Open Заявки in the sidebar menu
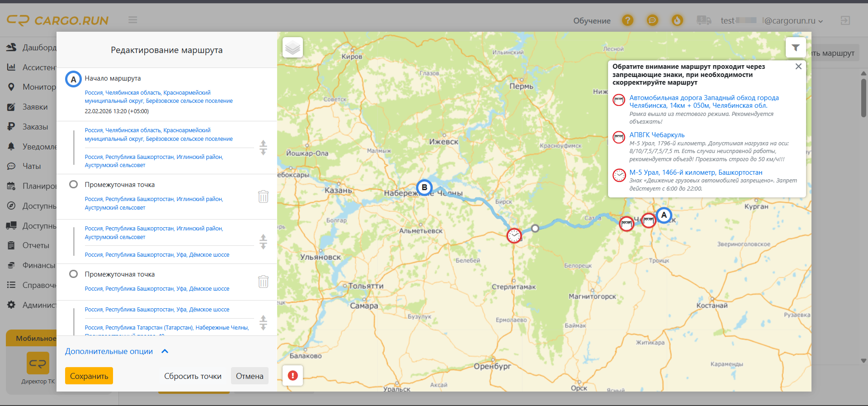 35,107
